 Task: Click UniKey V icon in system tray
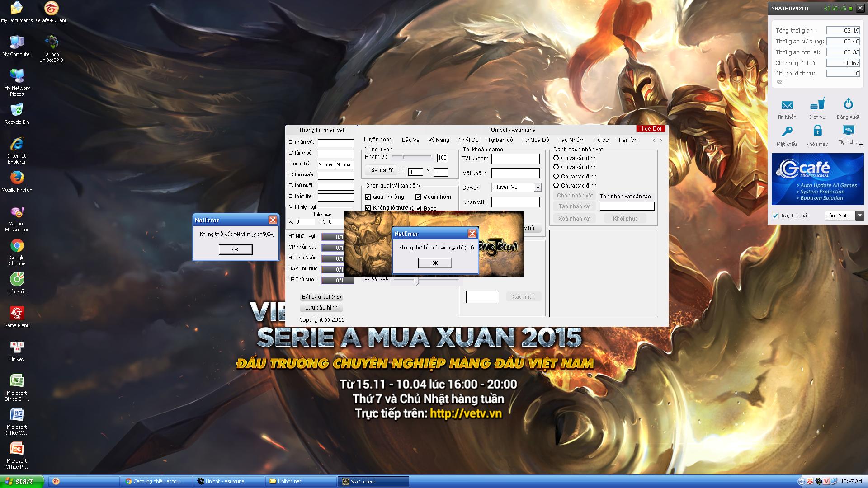[827, 482]
